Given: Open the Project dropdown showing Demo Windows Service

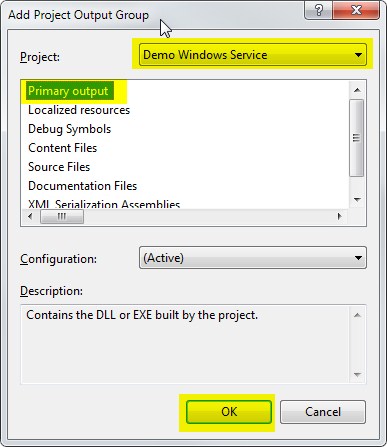Looking at the screenshot, I should pyautogui.click(x=253, y=55).
